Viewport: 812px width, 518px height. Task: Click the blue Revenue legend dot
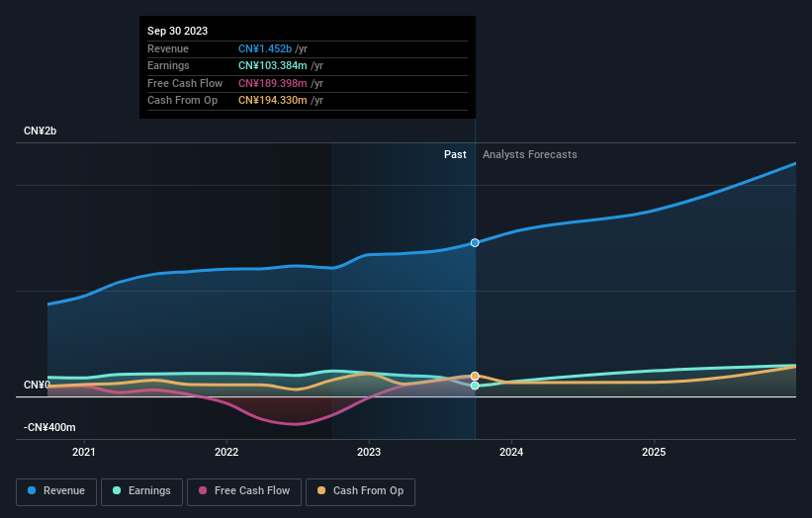pyautogui.click(x=32, y=490)
